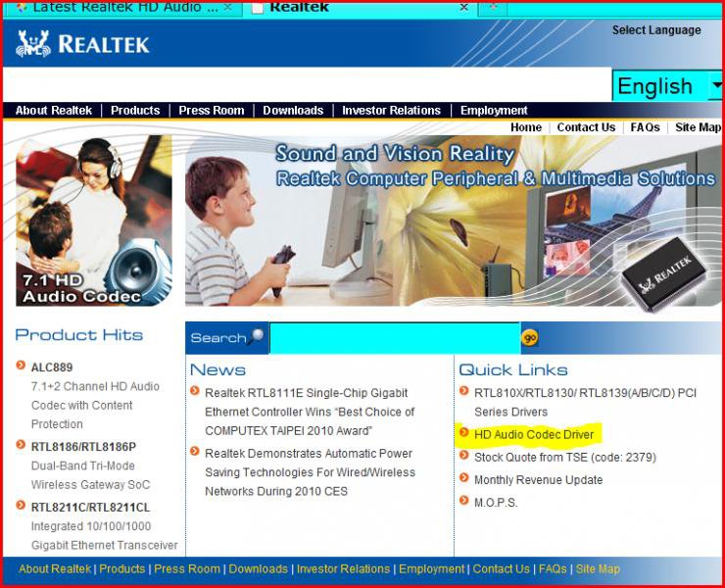
Task: Click footer Employment link
Action: point(431,569)
